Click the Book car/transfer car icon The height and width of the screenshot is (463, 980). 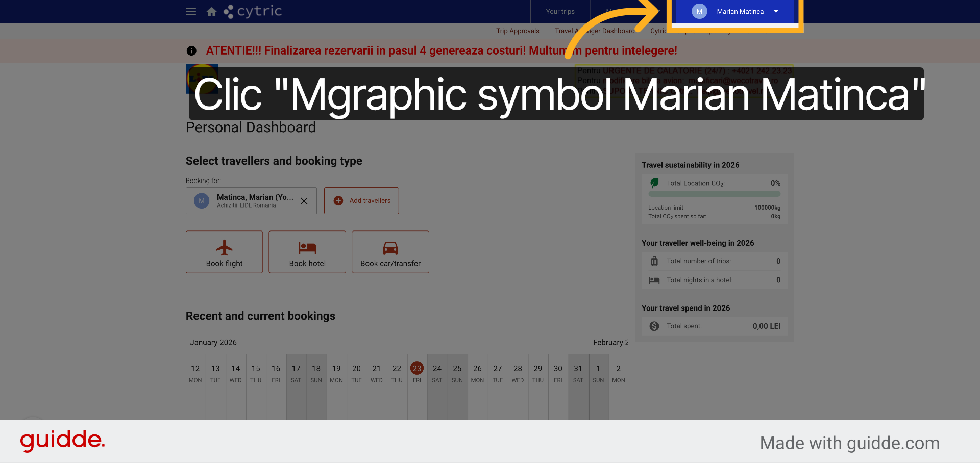click(390, 248)
